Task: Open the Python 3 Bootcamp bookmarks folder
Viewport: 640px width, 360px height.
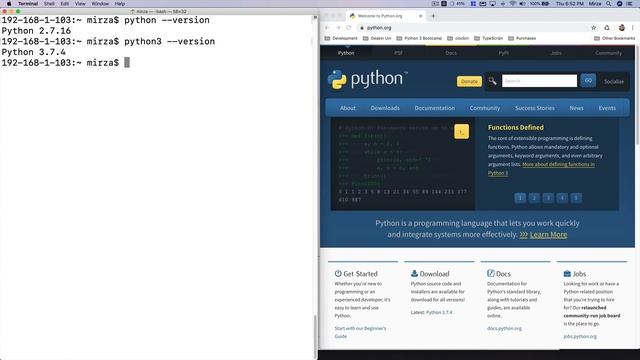Action: pyautogui.click(x=419, y=38)
